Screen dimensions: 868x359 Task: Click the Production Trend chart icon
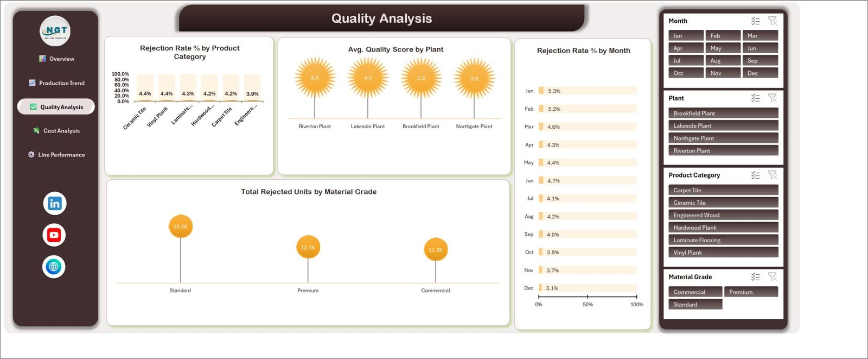(32, 83)
